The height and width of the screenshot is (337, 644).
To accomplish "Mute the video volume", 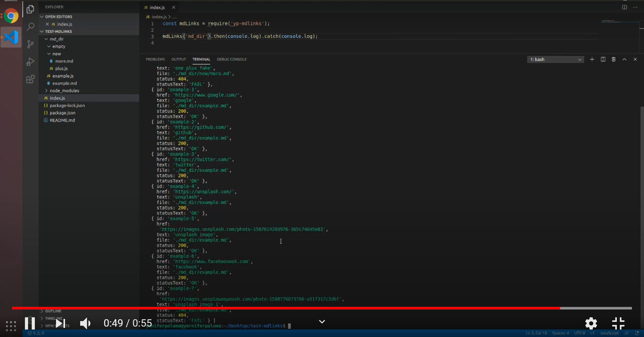I will (85, 323).
